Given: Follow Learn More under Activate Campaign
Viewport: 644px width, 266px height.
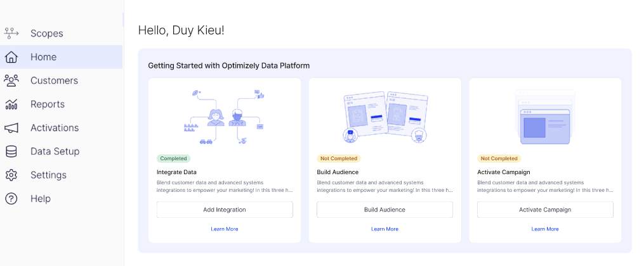Looking at the screenshot, I should (545, 229).
